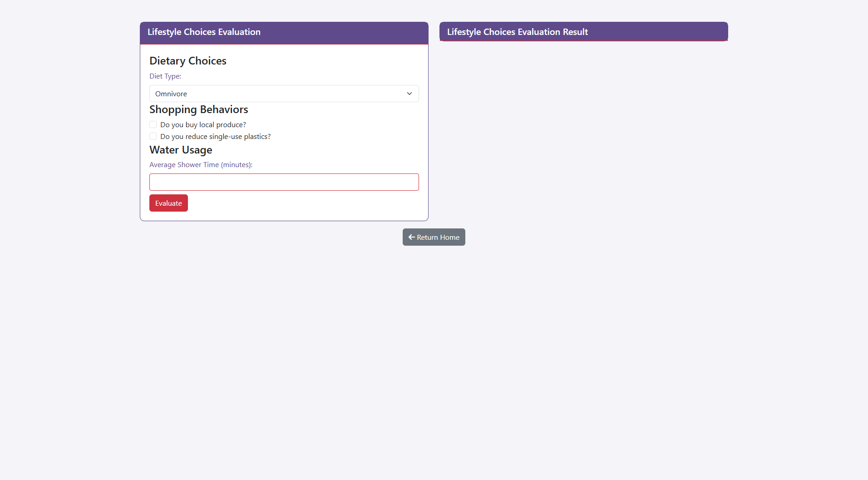868x480 pixels.
Task: Click the 'Evaluate' text on the red button
Action: coord(168,203)
